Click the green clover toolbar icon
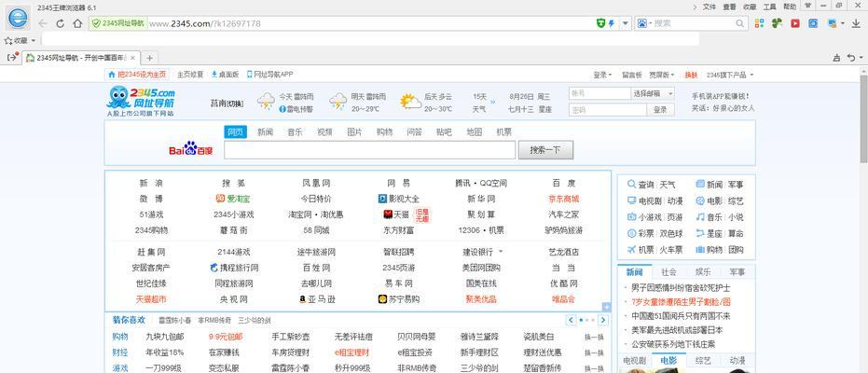 (x=778, y=23)
